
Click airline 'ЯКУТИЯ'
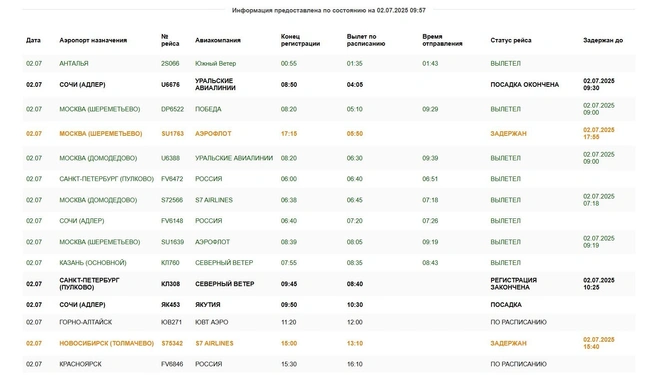pos(208,305)
